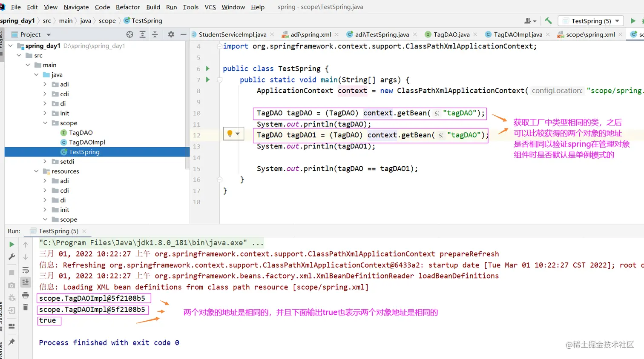Open the File menu
Screen dimensions: 644x359
click(x=16, y=7)
